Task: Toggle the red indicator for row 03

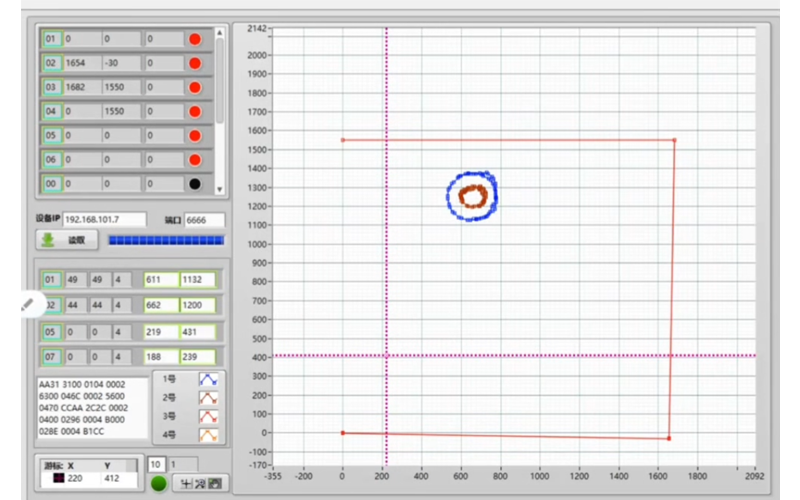Action: click(195, 87)
